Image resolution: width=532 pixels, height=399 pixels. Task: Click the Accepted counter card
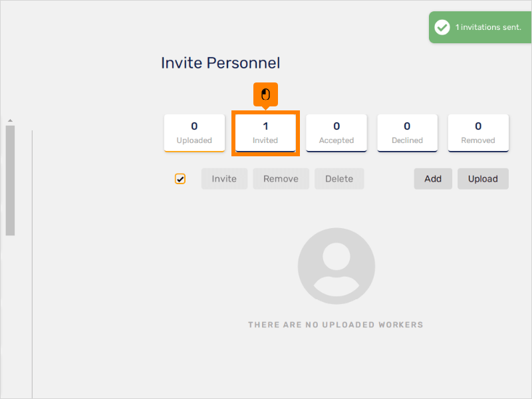[336, 132]
